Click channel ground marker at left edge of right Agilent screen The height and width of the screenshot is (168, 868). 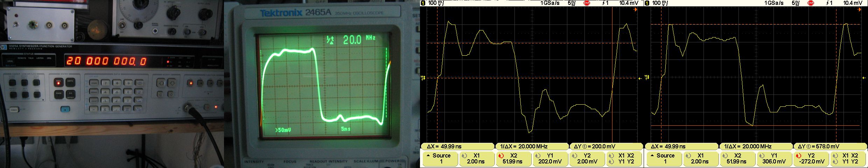coord(646,77)
